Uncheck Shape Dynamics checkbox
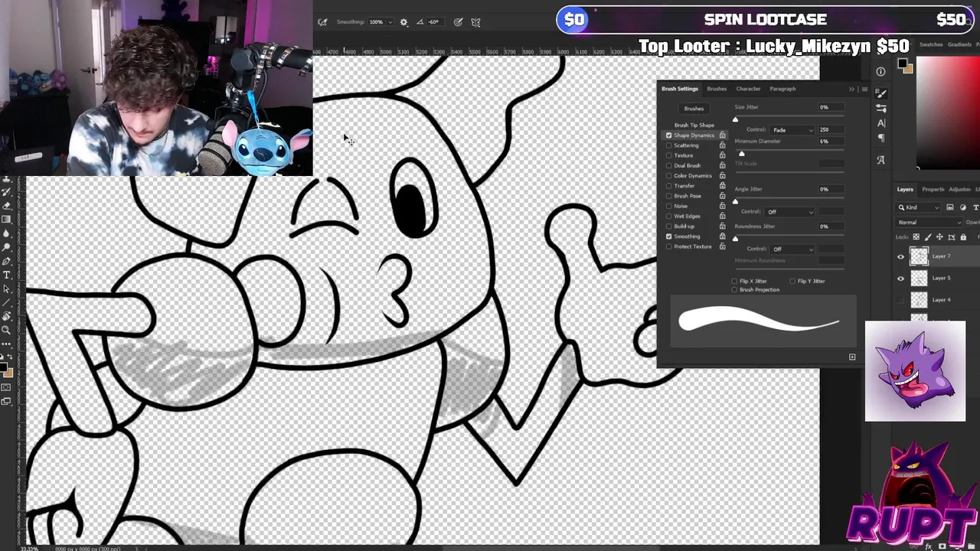 669,135
